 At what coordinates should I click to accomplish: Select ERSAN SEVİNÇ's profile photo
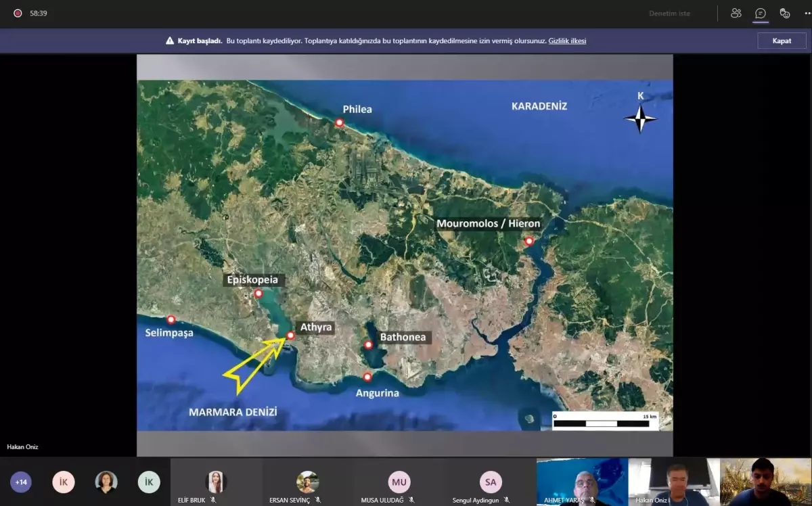click(308, 482)
